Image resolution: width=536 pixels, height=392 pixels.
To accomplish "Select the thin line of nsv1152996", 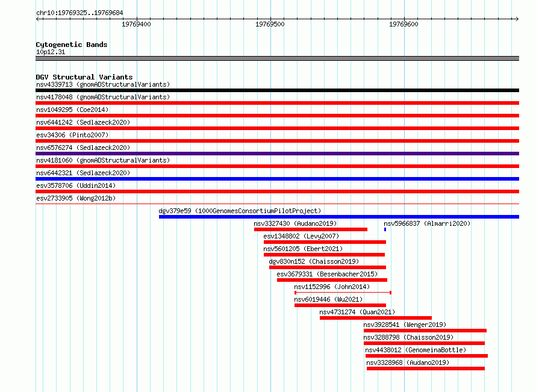I will (343, 293).
